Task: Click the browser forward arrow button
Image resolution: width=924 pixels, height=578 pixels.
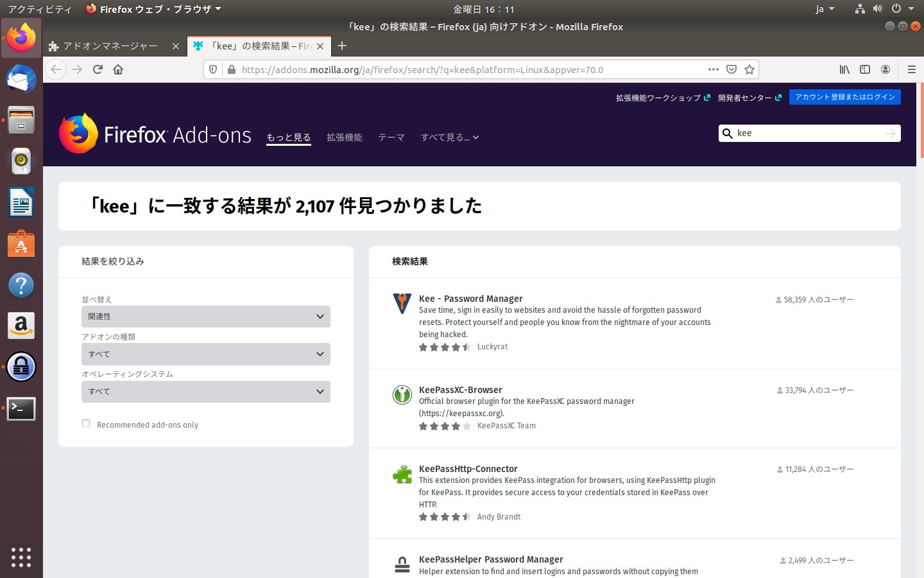Action: [x=77, y=69]
